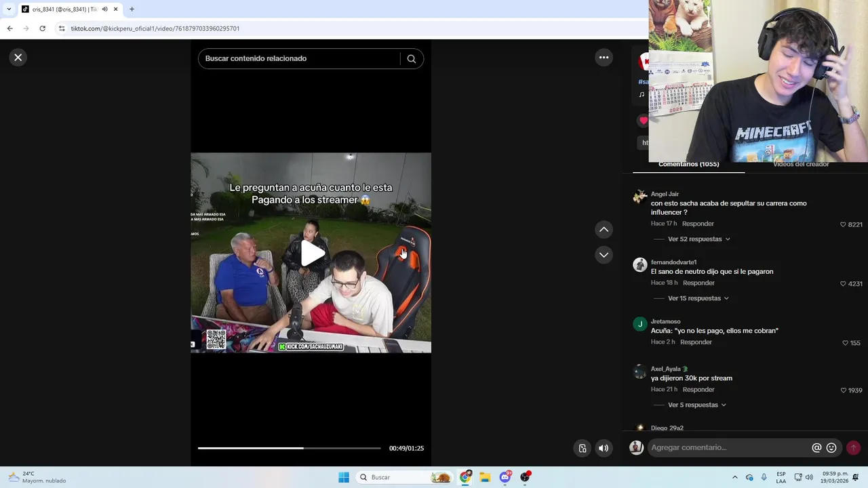The width and height of the screenshot is (868, 488).
Task: Click the site info icon in address bar
Action: tap(62, 28)
